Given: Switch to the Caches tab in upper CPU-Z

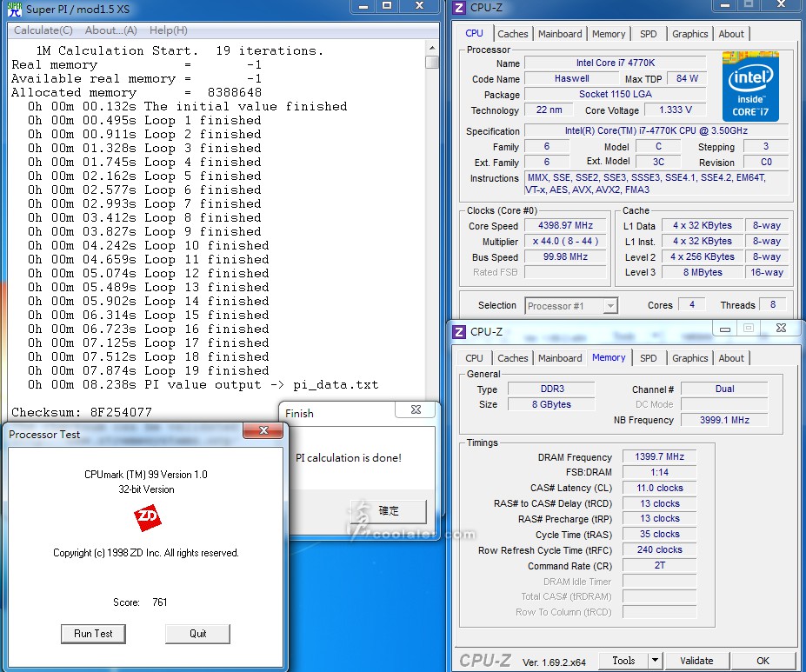Looking at the screenshot, I should (x=512, y=34).
